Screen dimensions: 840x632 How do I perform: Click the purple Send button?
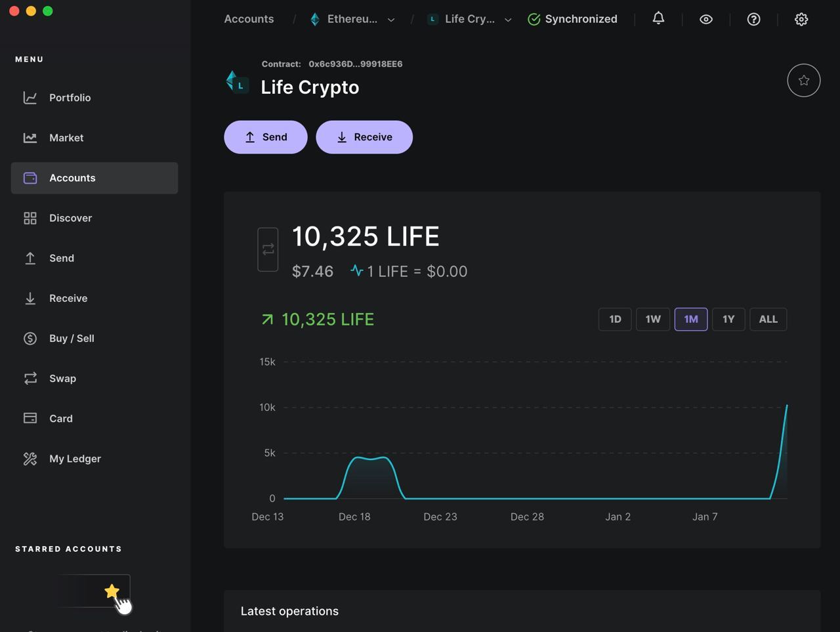pyautogui.click(x=266, y=137)
